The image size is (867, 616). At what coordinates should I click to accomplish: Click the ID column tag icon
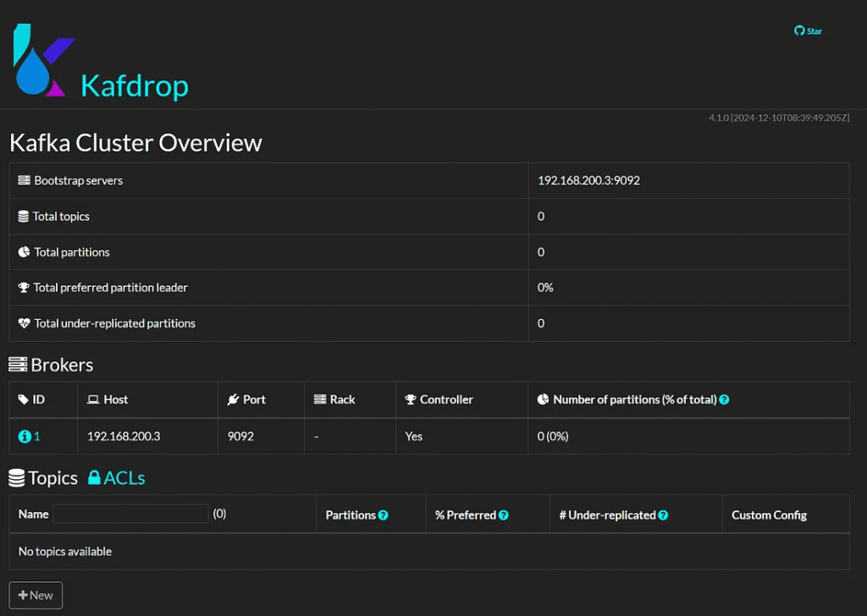[23, 399]
